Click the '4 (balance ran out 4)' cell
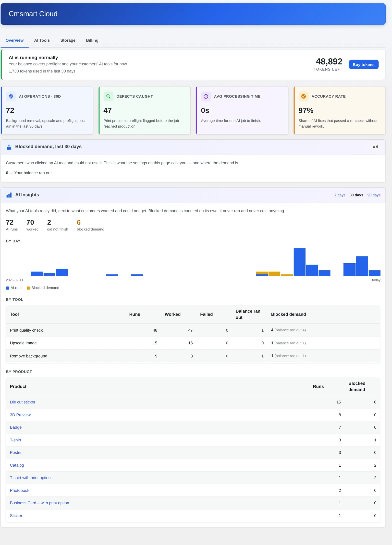 [x=288, y=330]
